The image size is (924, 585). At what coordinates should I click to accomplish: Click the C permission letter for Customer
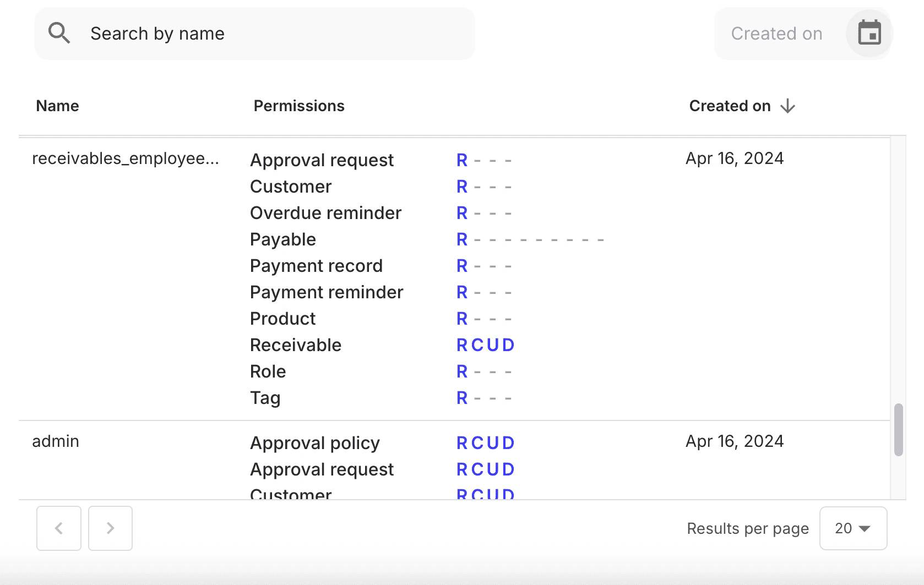477,494
